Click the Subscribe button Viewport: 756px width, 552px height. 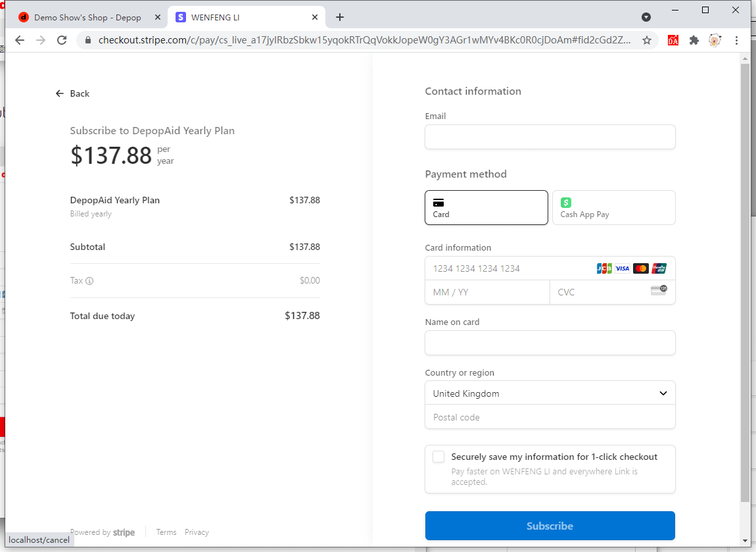click(x=550, y=526)
